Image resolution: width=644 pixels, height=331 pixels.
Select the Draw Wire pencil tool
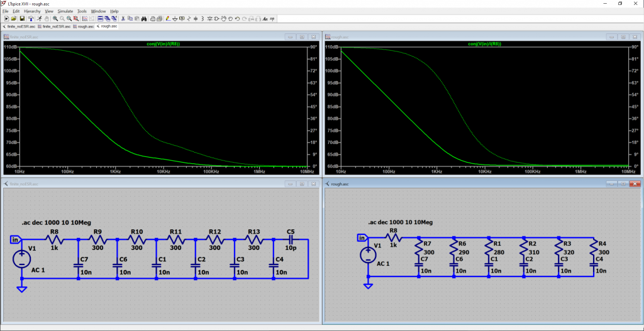click(168, 19)
